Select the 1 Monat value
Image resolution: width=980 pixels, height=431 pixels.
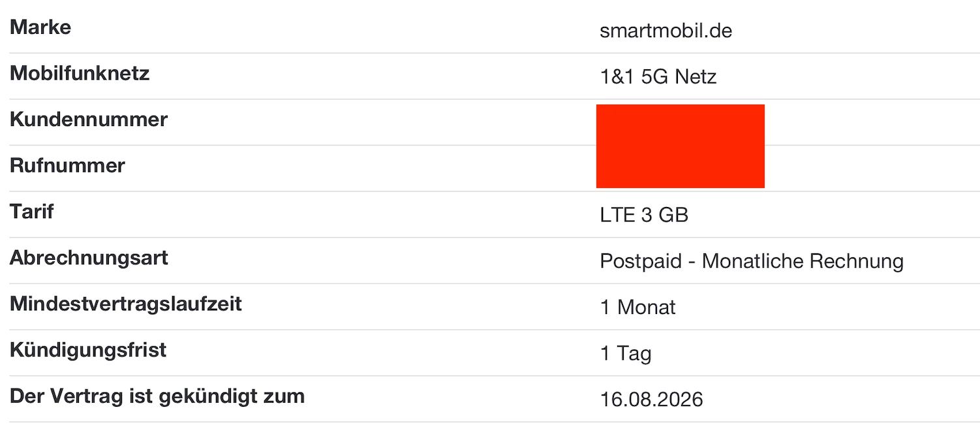[x=637, y=307]
